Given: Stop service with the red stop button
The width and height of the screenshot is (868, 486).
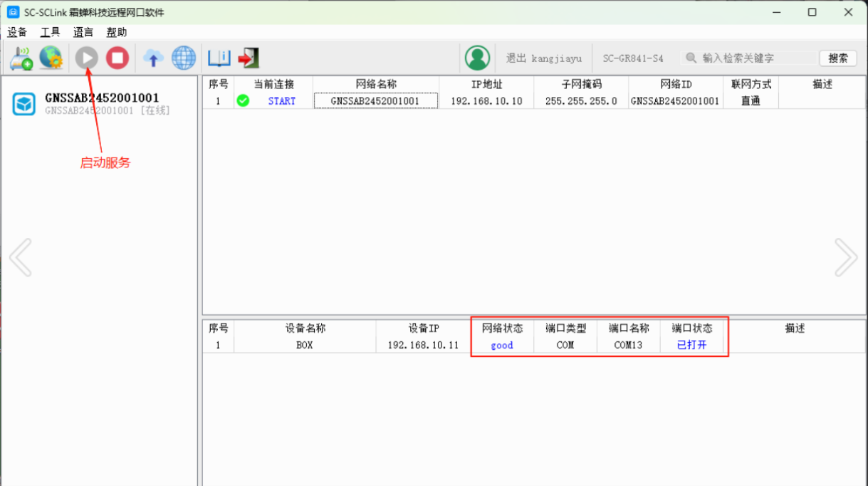Looking at the screenshot, I should click(x=117, y=58).
